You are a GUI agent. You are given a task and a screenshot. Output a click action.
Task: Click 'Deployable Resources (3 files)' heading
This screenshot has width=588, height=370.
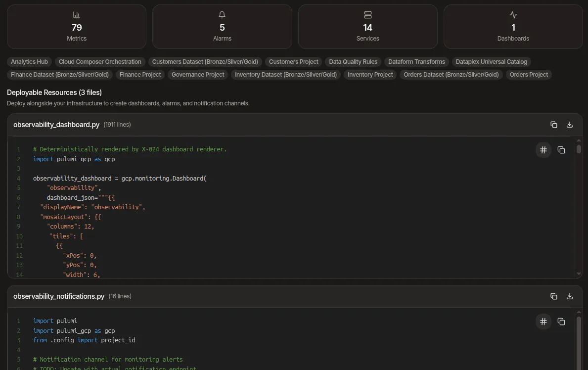point(54,92)
